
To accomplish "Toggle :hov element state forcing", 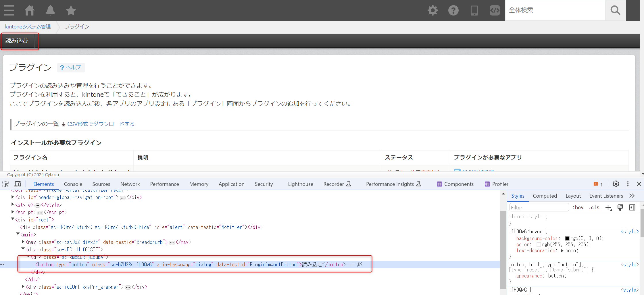I will tap(578, 207).
